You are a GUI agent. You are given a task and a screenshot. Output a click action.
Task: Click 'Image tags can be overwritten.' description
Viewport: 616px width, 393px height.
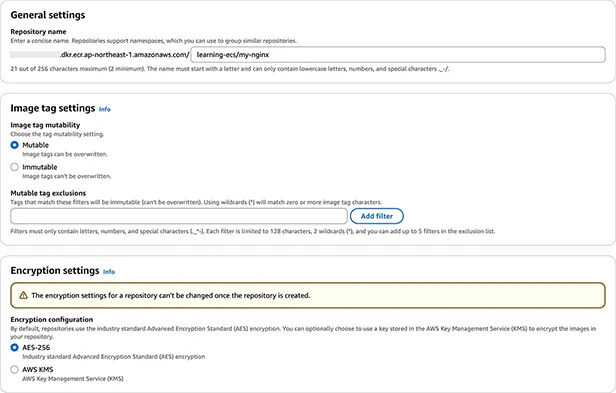(x=65, y=154)
